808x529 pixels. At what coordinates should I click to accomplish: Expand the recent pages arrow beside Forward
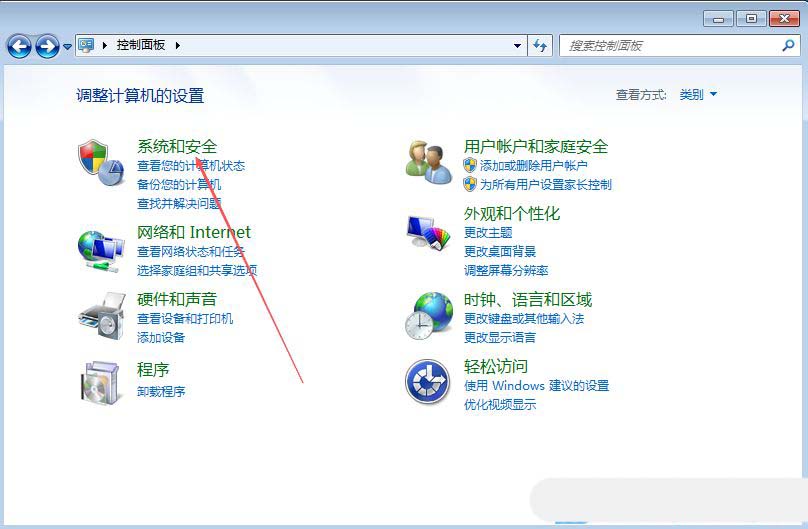click(x=68, y=46)
